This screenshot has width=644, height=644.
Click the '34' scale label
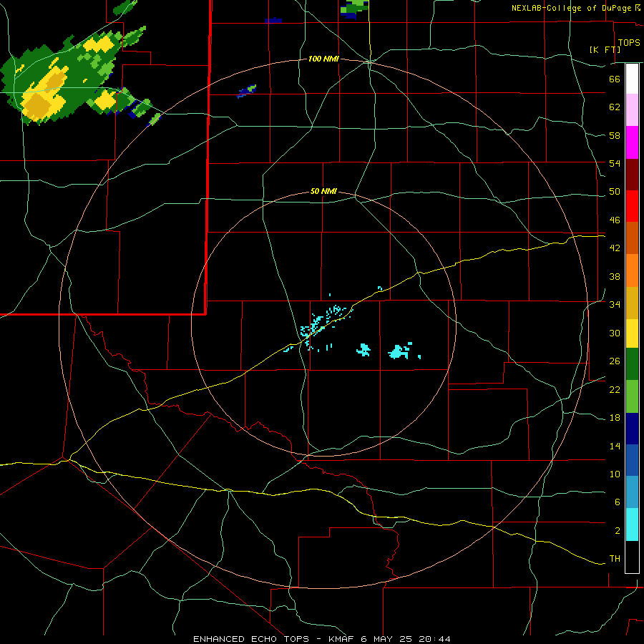(x=615, y=305)
